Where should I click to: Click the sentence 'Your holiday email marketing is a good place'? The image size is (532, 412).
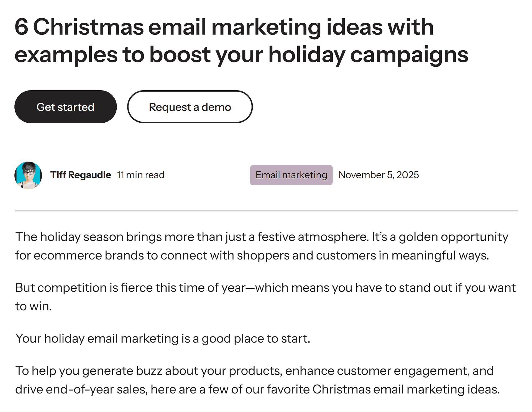163,338
